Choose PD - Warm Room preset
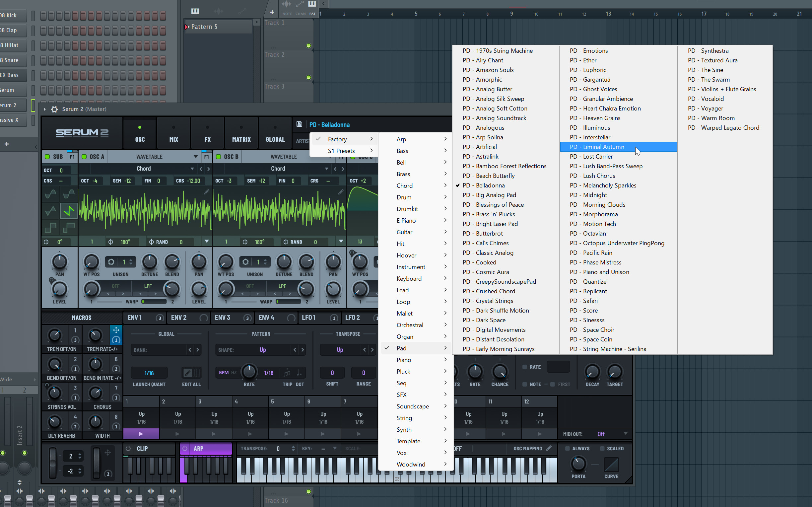Screen dimensions: 812x507 pyautogui.click(x=711, y=118)
